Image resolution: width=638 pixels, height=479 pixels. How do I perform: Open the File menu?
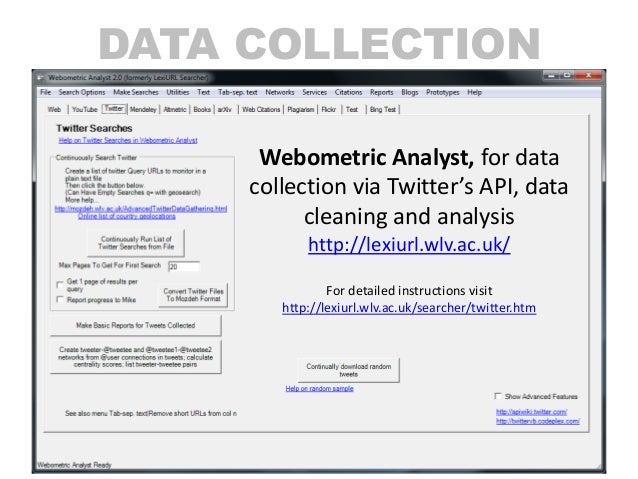tap(46, 92)
